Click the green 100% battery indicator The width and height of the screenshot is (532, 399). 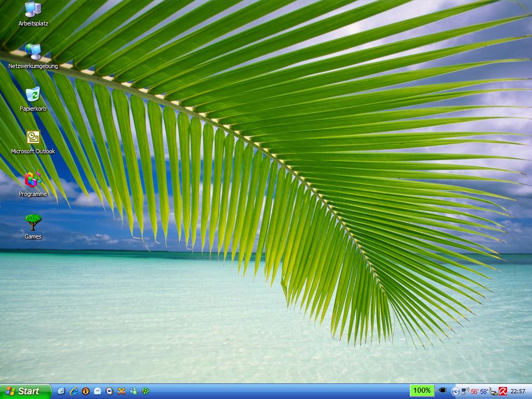pos(422,391)
